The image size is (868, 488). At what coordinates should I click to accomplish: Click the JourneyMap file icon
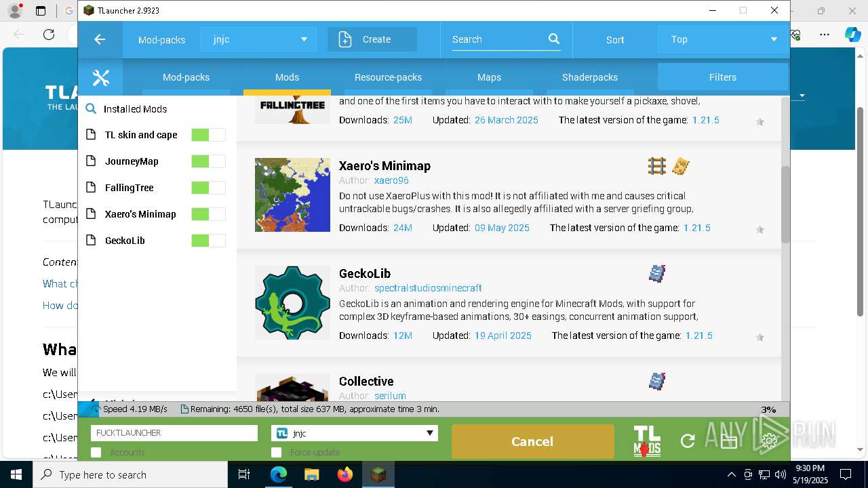tap(91, 161)
